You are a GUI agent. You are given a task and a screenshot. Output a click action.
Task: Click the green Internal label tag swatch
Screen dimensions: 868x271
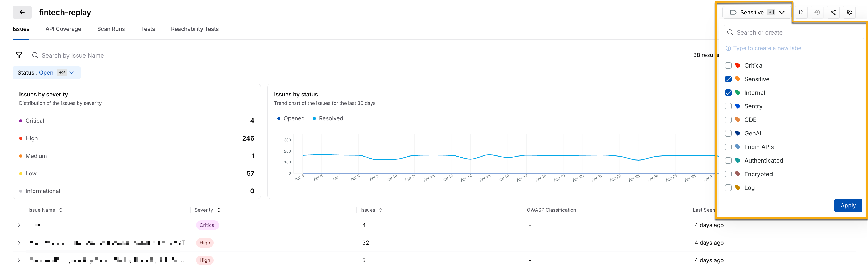(738, 93)
